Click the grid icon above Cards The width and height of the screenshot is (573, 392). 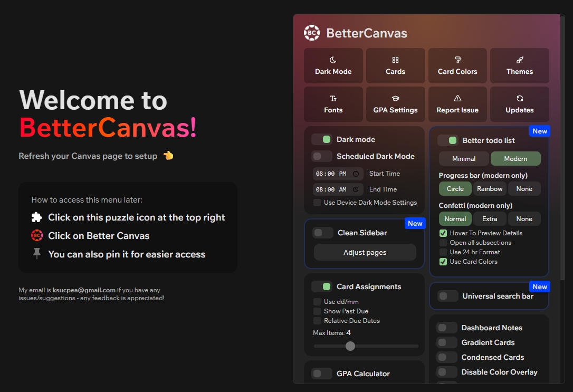[x=395, y=60]
